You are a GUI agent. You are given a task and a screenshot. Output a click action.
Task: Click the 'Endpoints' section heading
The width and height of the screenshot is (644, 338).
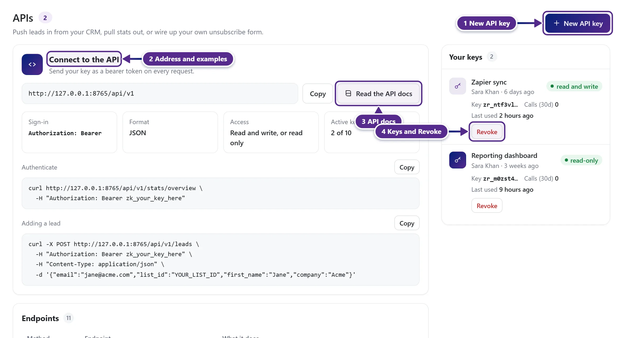(40, 318)
